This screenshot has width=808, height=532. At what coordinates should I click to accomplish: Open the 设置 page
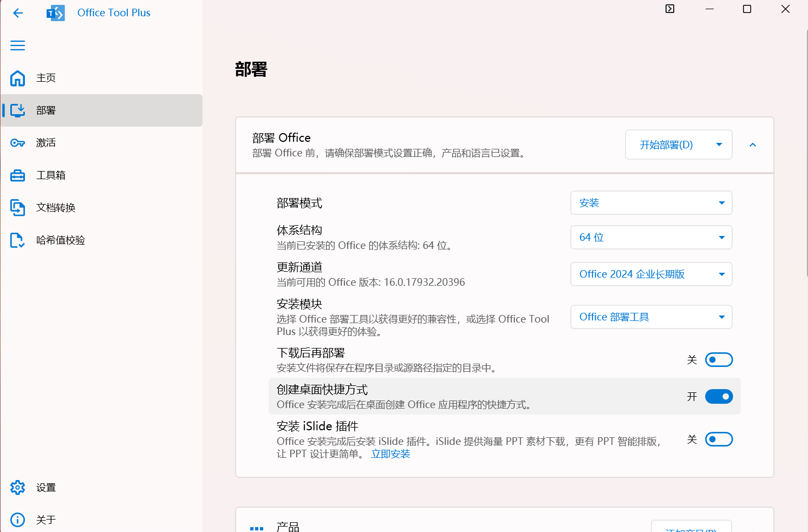pyautogui.click(x=101, y=488)
